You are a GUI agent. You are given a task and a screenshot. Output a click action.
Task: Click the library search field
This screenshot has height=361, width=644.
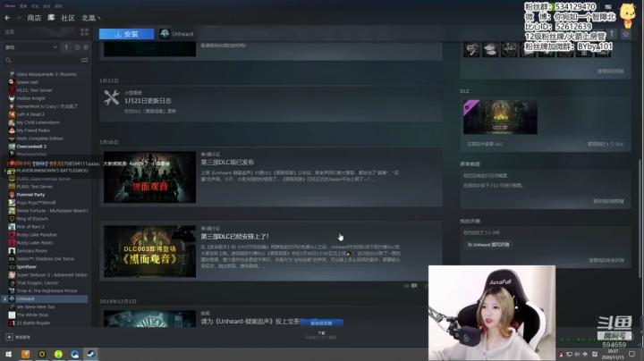click(42, 60)
